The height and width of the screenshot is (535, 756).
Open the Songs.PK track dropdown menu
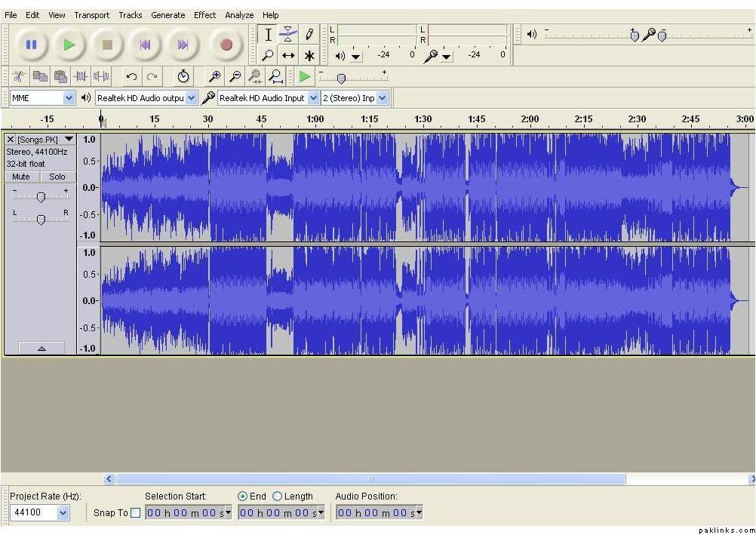[x=69, y=140]
